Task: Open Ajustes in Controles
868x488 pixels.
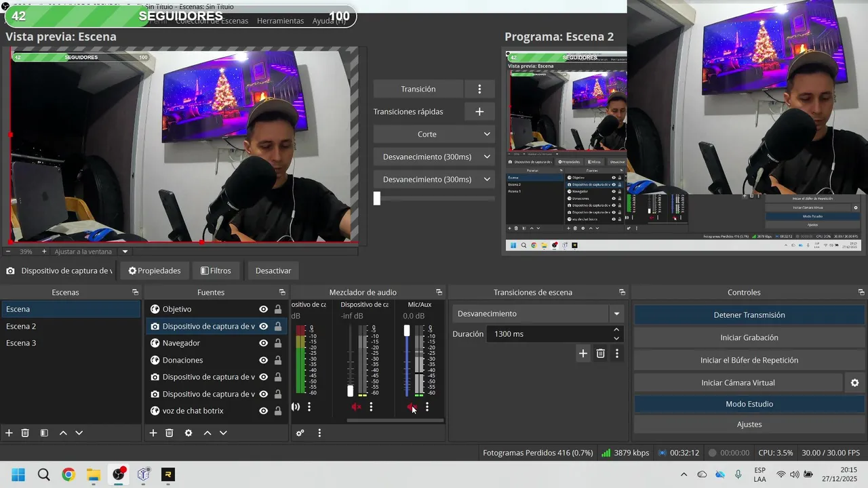Action: (x=749, y=424)
